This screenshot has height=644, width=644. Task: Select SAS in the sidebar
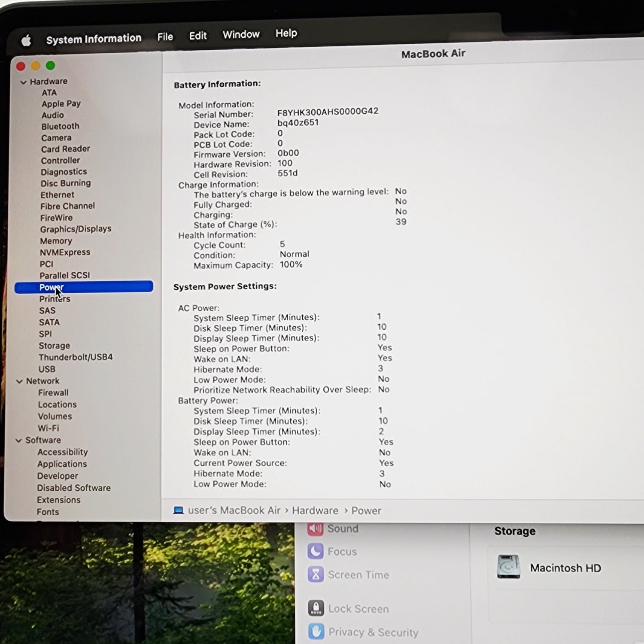(47, 310)
